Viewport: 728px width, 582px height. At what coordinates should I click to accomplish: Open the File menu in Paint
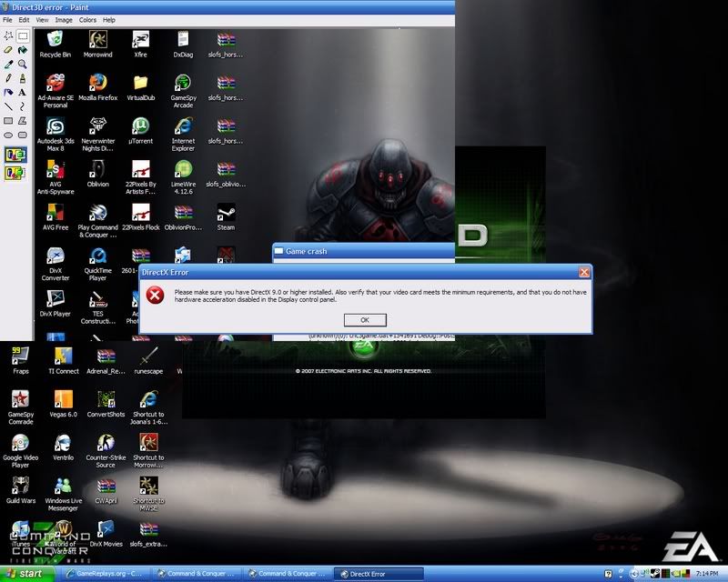coord(7,20)
